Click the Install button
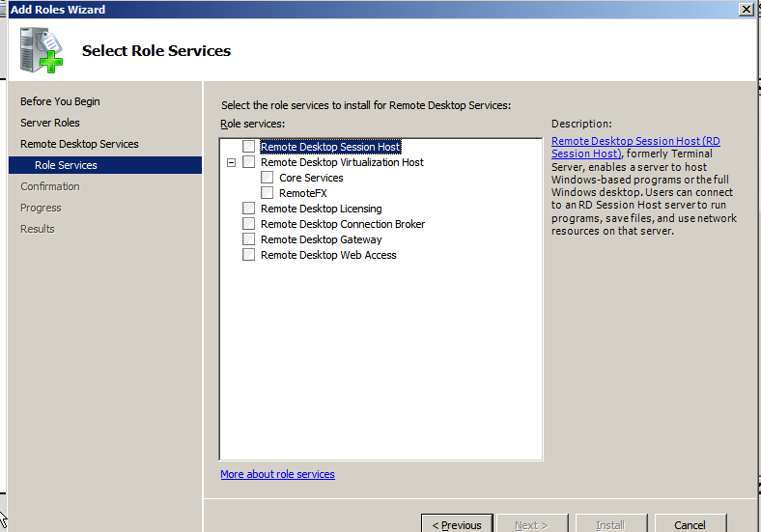 [x=611, y=524]
